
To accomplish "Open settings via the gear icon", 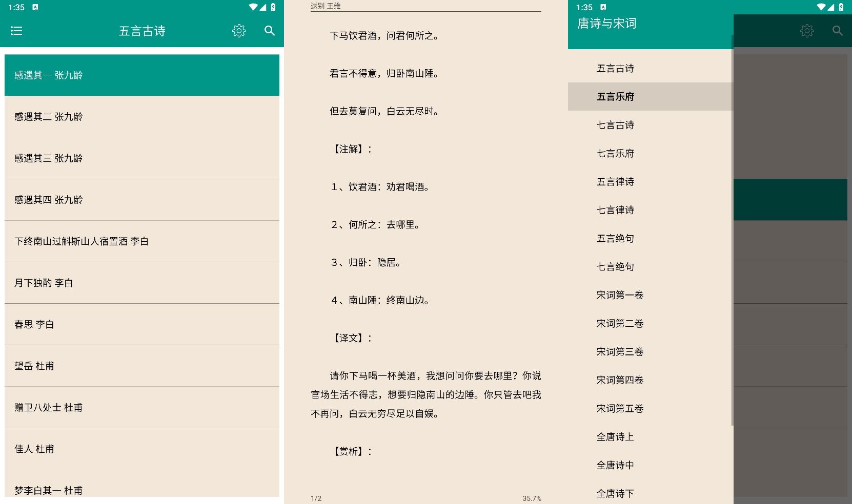I will 238,31.
